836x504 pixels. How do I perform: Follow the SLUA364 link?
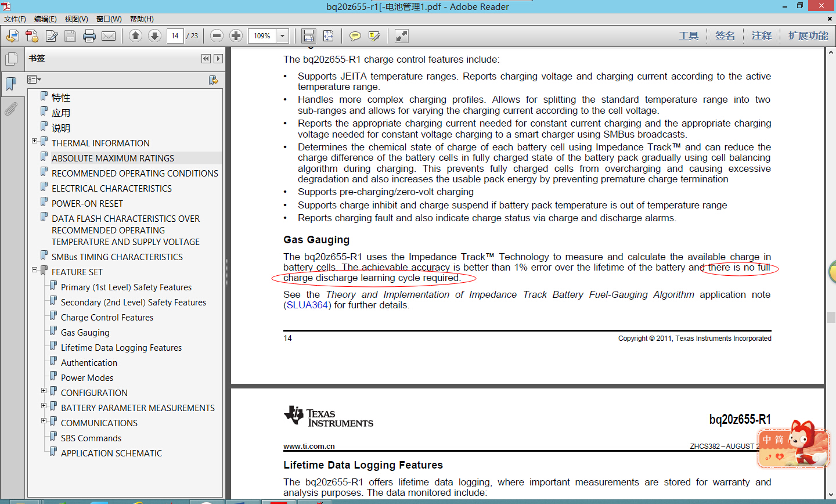308,305
